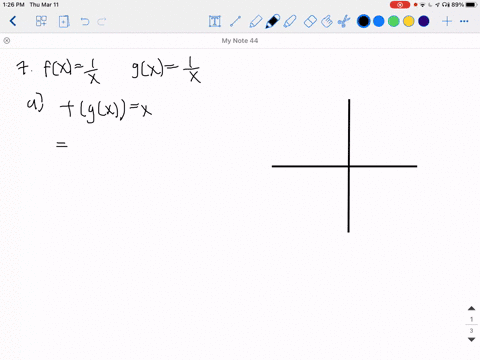Undo the last stroke
Screen dimensions: 480x360
pos(85,22)
